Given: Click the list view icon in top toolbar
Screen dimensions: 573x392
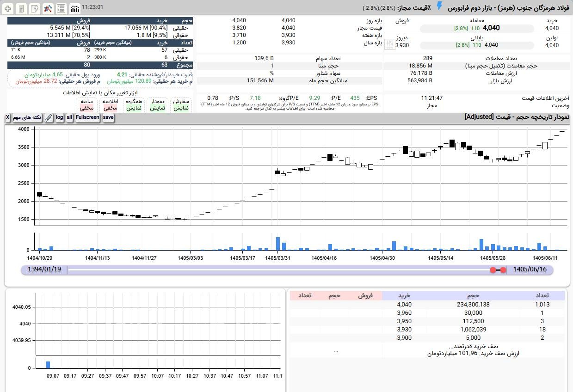Looking at the screenshot, I should click(61, 8).
